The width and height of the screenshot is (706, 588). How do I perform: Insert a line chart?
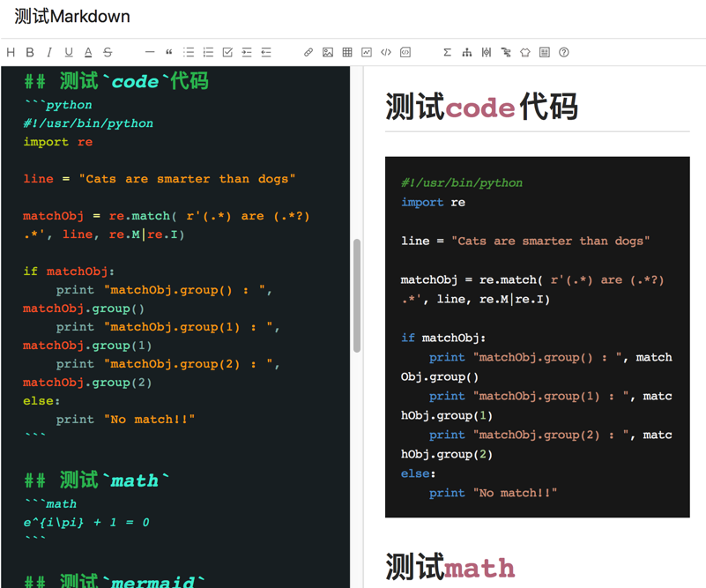(x=367, y=52)
